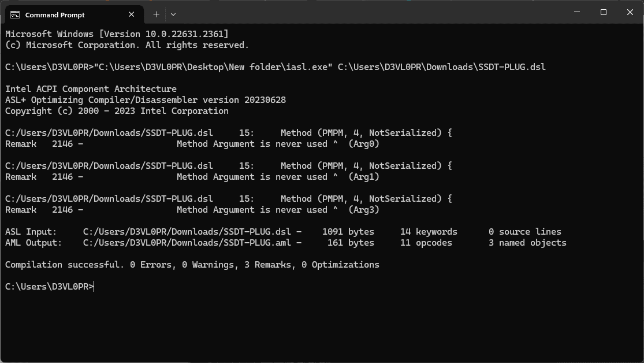Click the Compilation successful message

(192, 264)
